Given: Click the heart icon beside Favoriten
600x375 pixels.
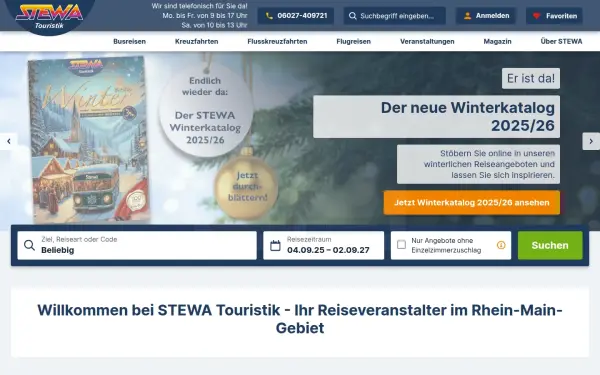Looking at the screenshot, I should coord(536,16).
